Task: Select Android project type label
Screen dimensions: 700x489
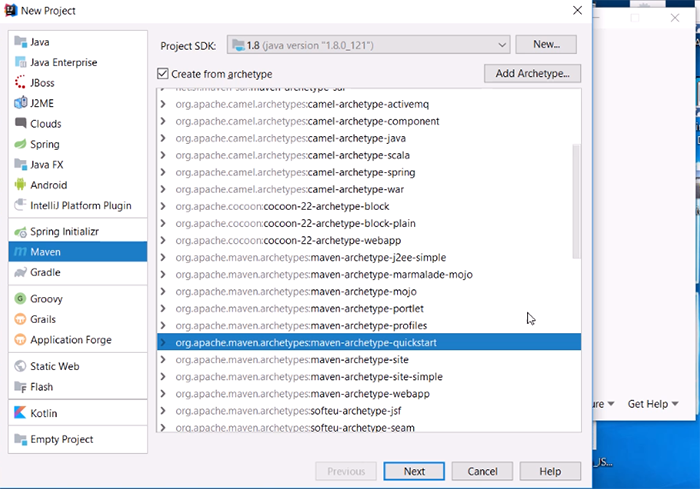Action: (x=49, y=185)
